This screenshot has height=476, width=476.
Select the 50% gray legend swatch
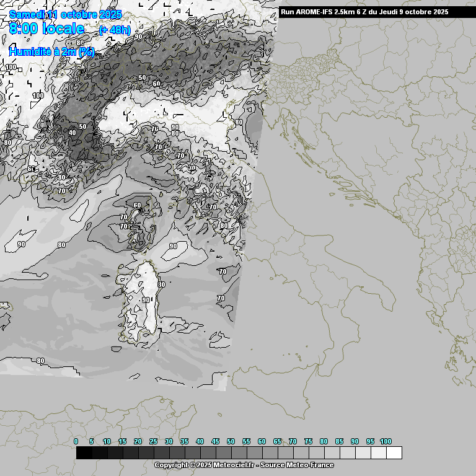239,453
